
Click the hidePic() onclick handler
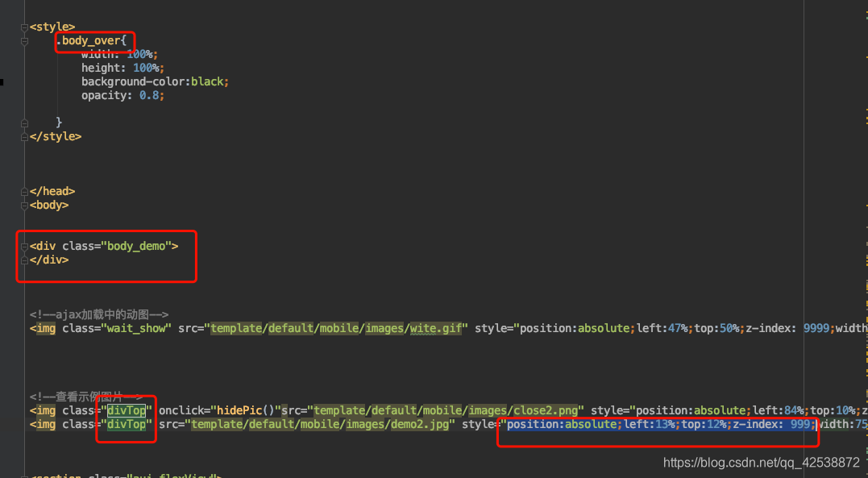[x=246, y=410]
